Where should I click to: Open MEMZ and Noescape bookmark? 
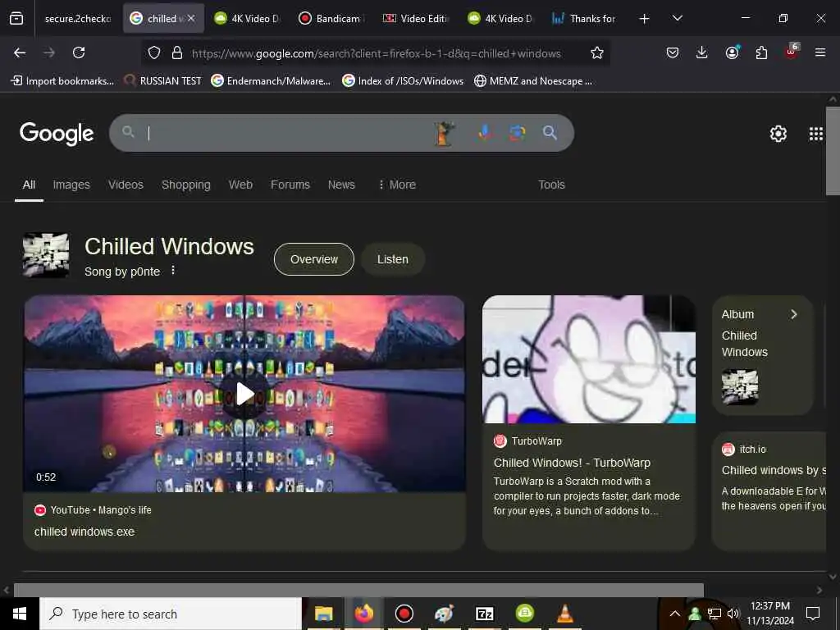coord(533,81)
